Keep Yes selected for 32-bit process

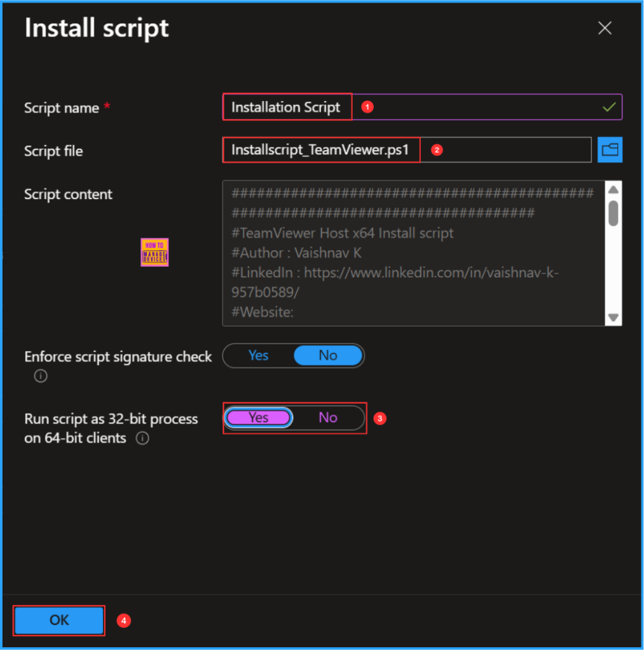(x=258, y=418)
